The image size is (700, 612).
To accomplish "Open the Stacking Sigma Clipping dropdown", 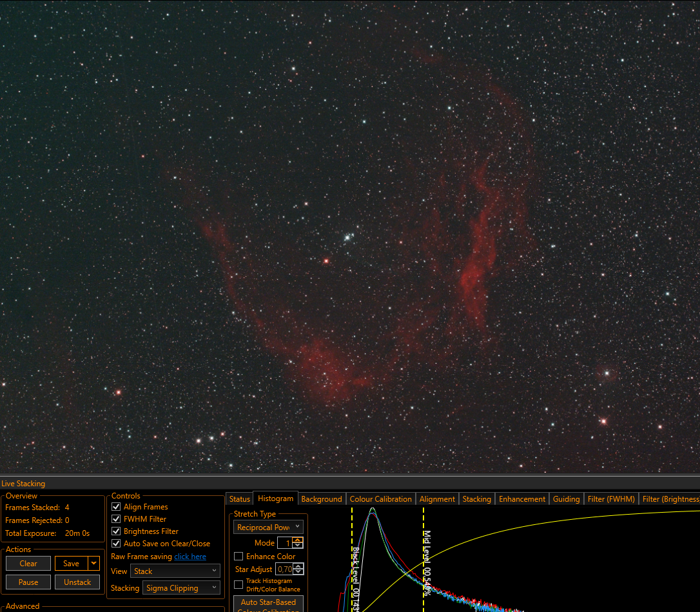I will click(x=181, y=588).
